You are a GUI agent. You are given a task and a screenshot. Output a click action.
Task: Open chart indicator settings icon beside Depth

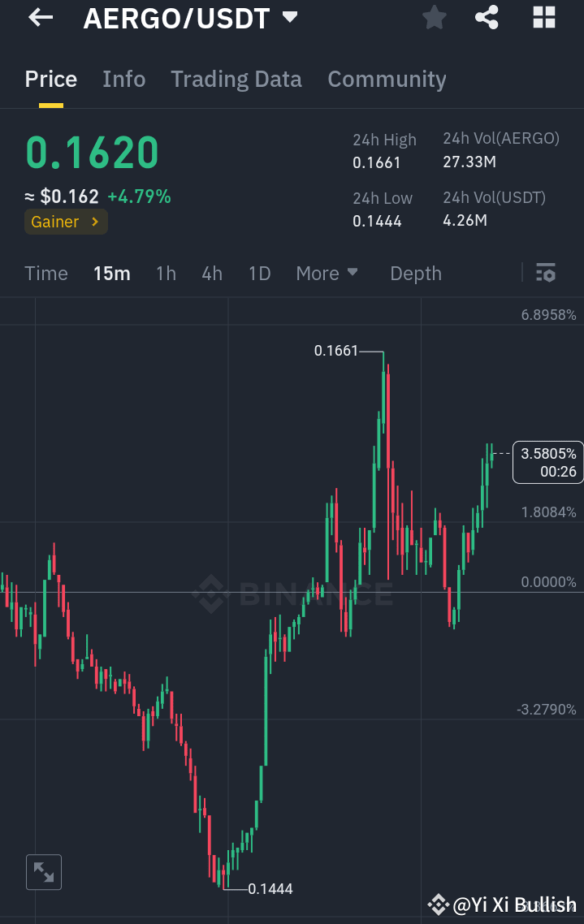pos(546,274)
